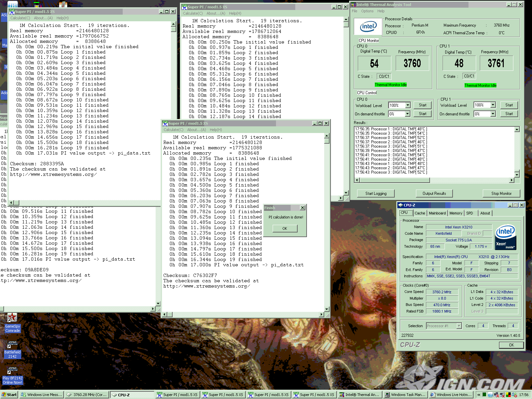
Task: Open Calculate(C) menu in the top-left Super PI window
Action: (x=20, y=18)
